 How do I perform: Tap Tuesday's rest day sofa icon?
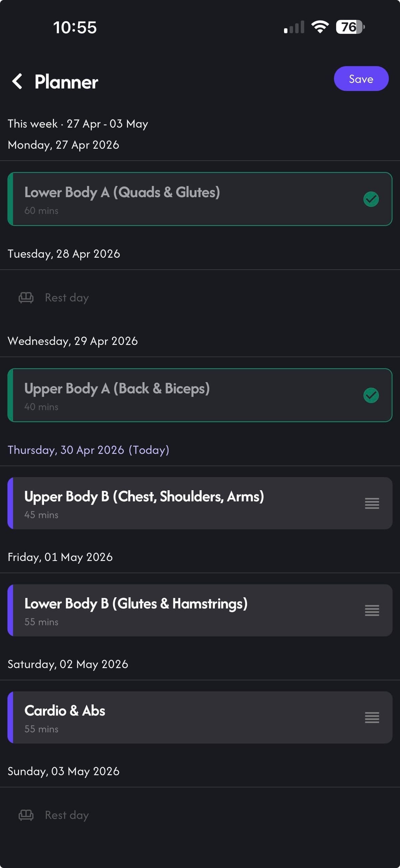26,298
